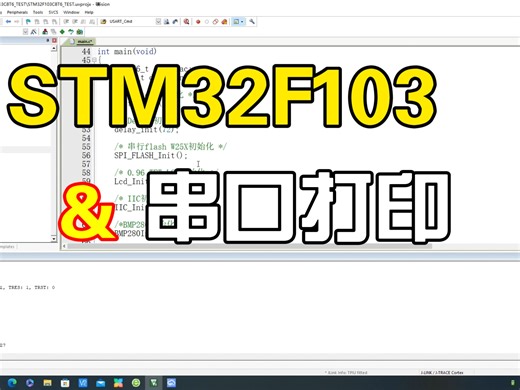The height and width of the screenshot is (390, 520).
Task: Click the Project panel scroll-down arrow
Action: click(x=54, y=239)
